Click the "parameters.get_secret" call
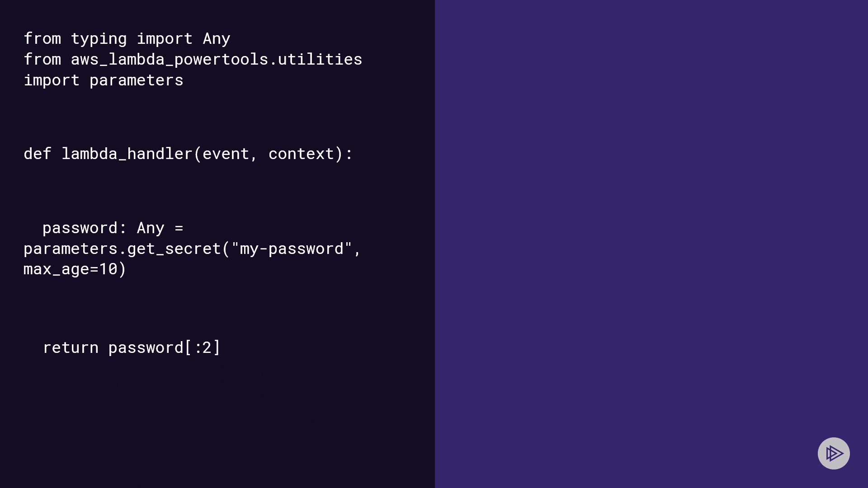 coord(122,249)
